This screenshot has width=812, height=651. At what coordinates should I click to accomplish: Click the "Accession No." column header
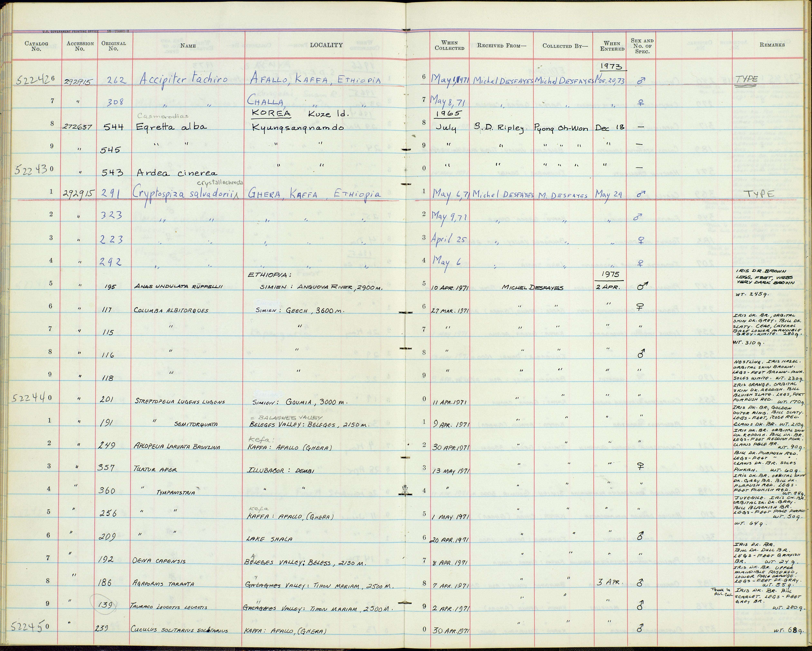80,46
